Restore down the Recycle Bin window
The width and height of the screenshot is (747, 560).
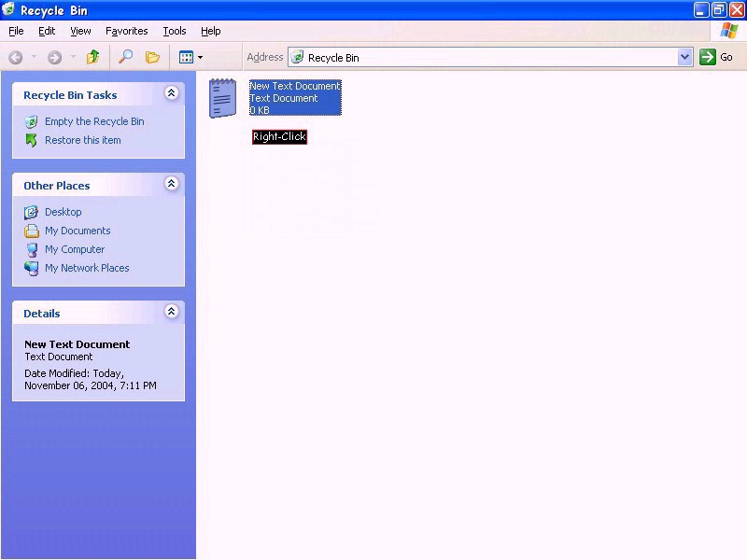point(719,9)
